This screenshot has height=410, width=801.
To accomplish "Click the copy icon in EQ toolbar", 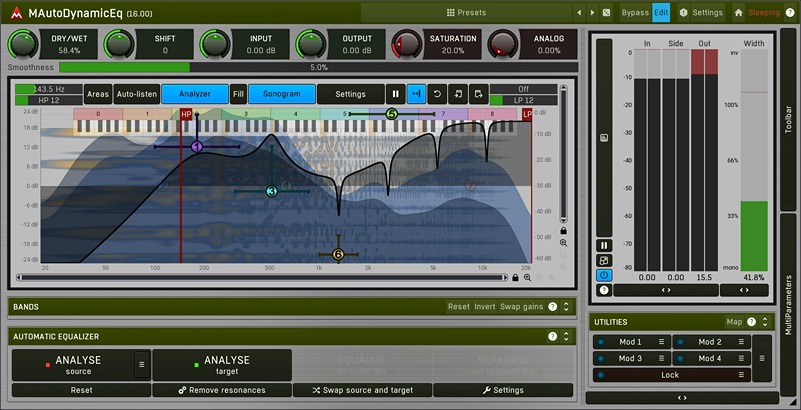I will pyautogui.click(x=458, y=94).
